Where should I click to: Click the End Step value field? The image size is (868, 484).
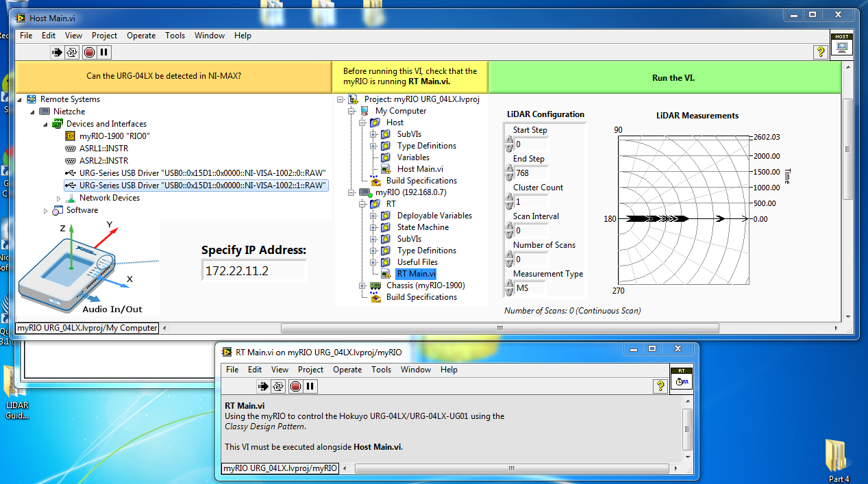point(532,173)
